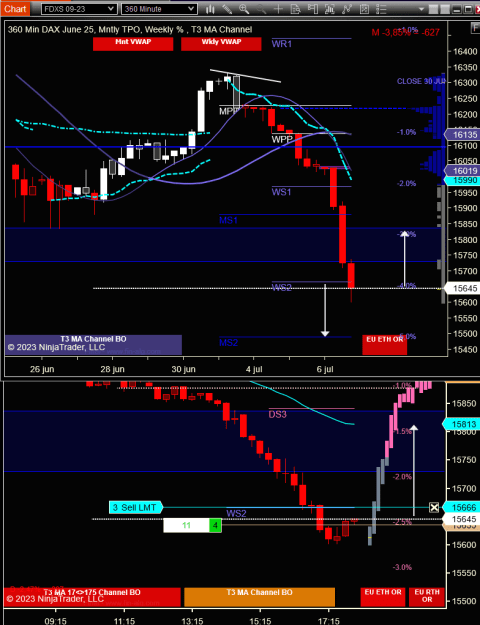Select the drawing tools pencil icon
The image size is (480, 625).
[x=227, y=9]
